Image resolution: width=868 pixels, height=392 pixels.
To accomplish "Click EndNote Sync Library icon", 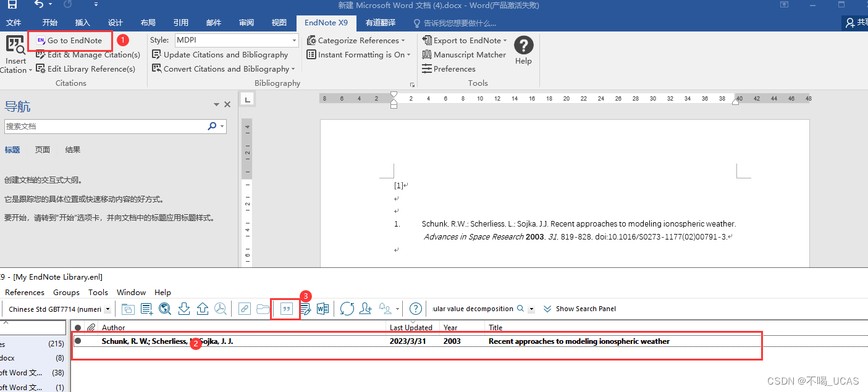I will point(347,309).
